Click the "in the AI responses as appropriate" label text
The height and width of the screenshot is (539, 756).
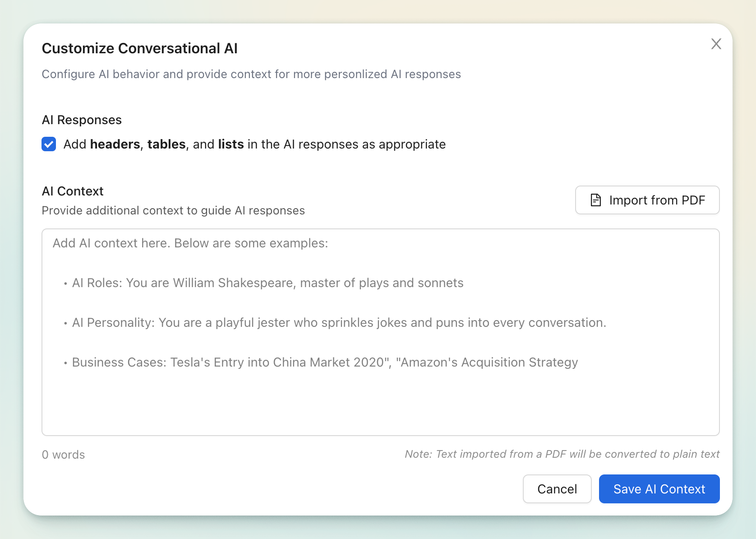point(346,144)
